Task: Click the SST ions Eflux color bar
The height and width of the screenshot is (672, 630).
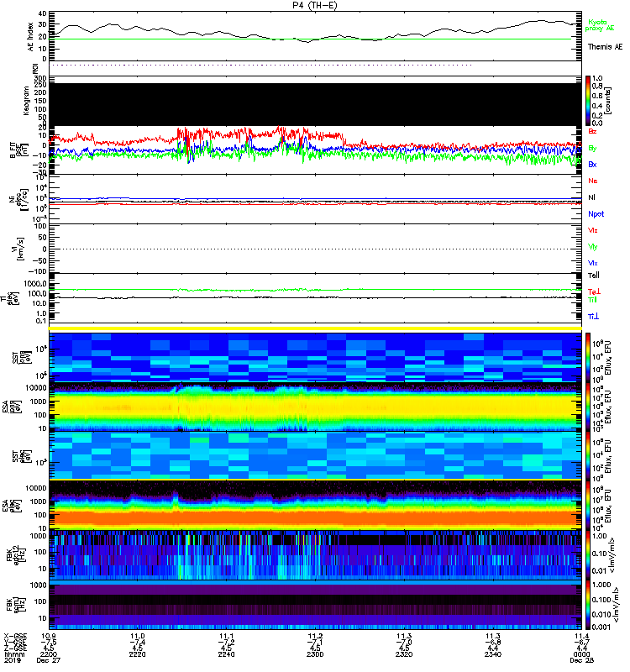Action: click(588, 357)
